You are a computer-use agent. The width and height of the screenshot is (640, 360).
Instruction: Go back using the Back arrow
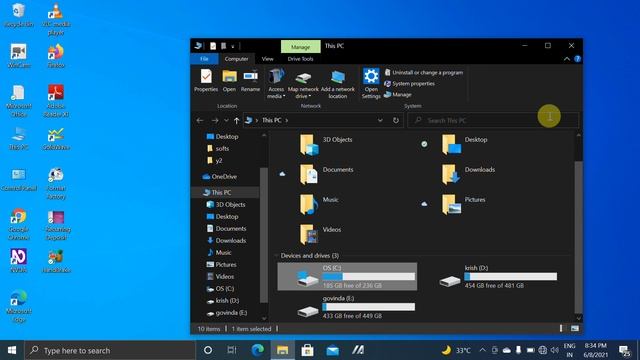click(x=200, y=120)
